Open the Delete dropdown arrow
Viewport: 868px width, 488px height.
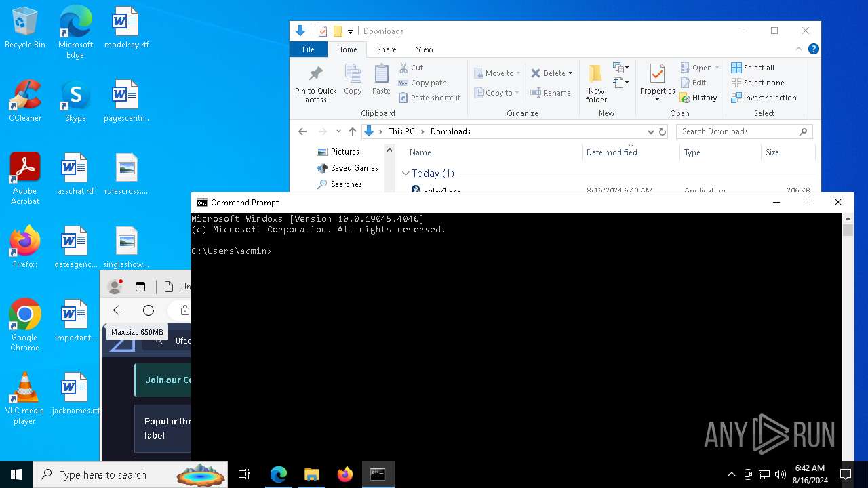[x=570, y=73]
